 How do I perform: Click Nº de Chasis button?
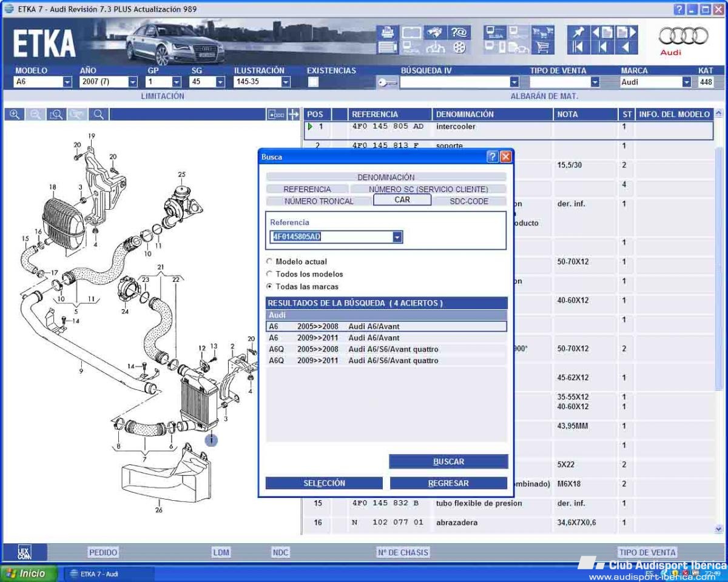pos(403,552)
